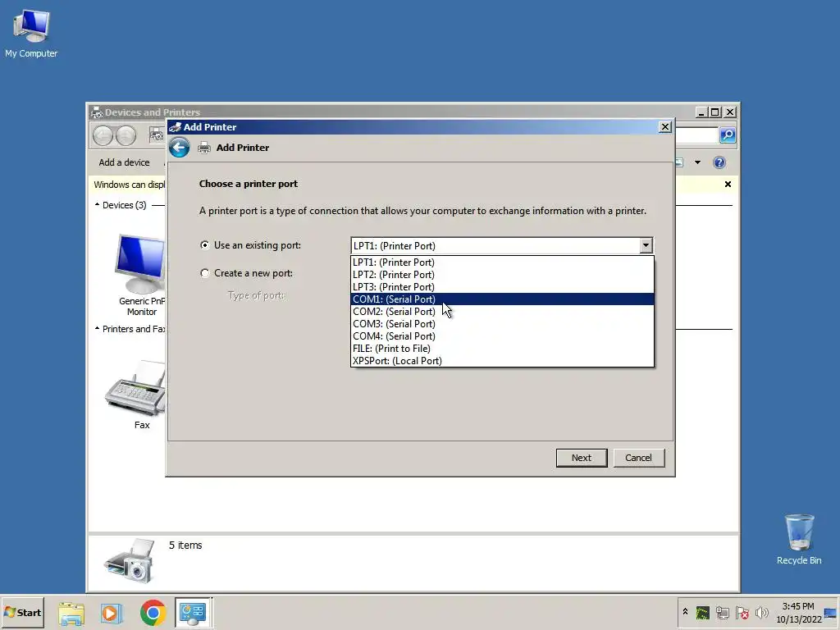The image size is (840, 630).
Task: Click the Control Panel taskbar button
Action: 194,613
